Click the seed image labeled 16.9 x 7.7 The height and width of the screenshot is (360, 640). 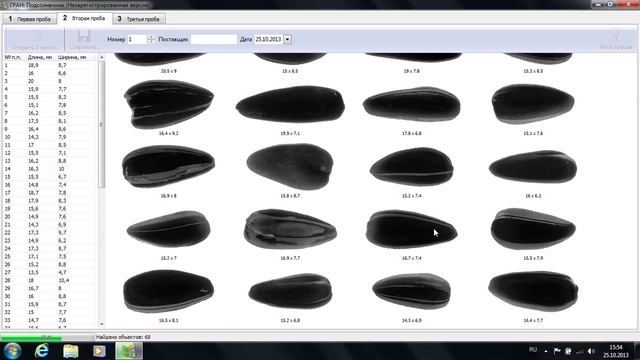click(x=290, y=229)
